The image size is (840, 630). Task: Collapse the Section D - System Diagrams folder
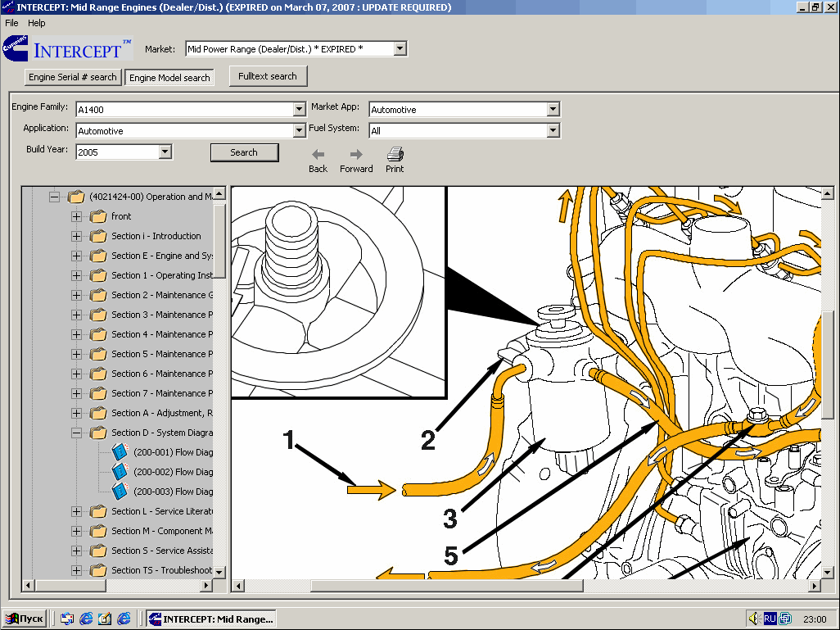tap(76, 433)
